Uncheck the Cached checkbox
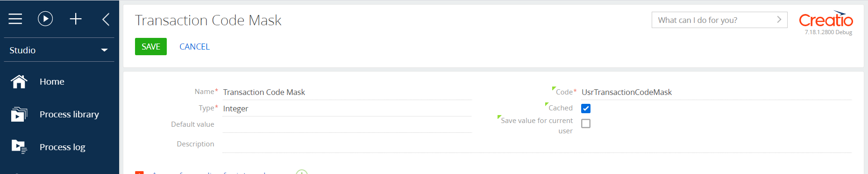The height and width of the screenshot is (174, 868). click(586, 109)
